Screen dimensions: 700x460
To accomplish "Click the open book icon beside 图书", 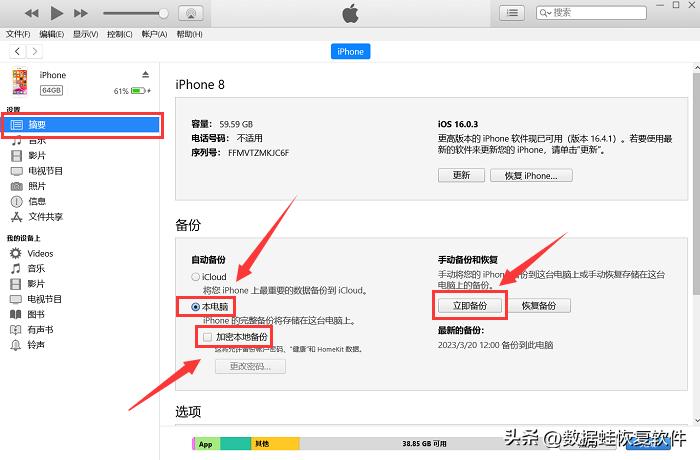I will click(16, 314).
